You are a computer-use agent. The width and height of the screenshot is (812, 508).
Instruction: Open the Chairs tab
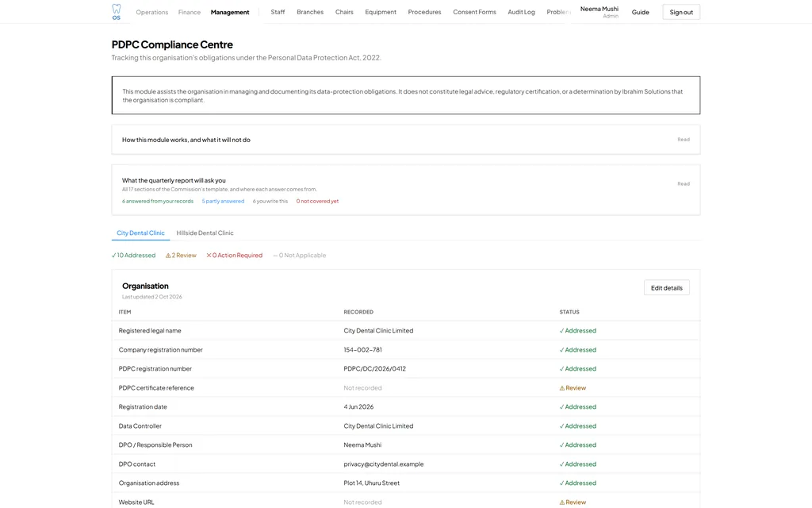coord(344,12)
